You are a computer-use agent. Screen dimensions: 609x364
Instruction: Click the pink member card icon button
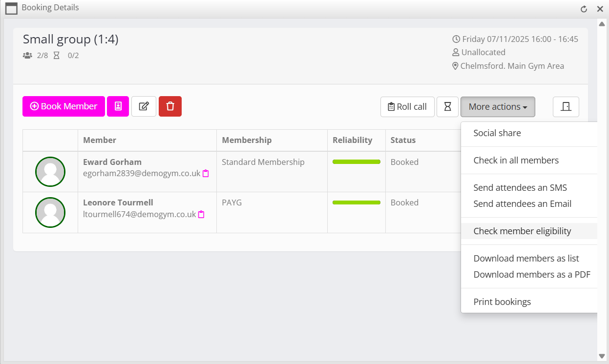tap(118, 106)
